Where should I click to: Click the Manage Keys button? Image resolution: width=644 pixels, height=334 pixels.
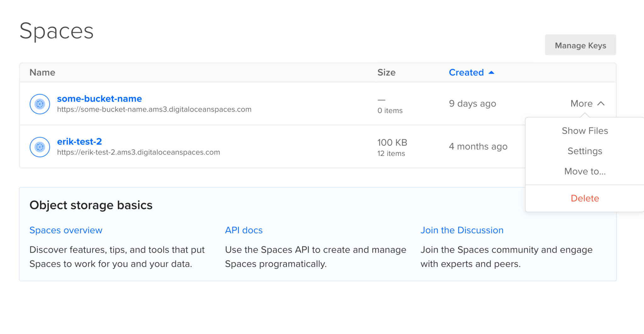[580, 45]
